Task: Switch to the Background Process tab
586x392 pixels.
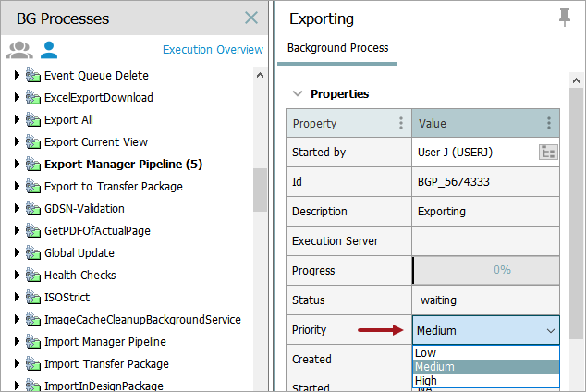Action: tap(337, 48)
